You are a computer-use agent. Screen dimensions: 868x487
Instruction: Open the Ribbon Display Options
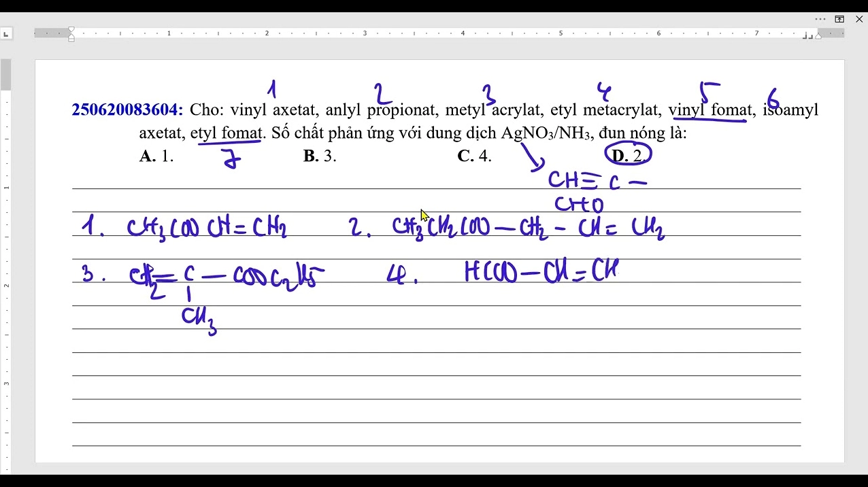click(839, 19)
